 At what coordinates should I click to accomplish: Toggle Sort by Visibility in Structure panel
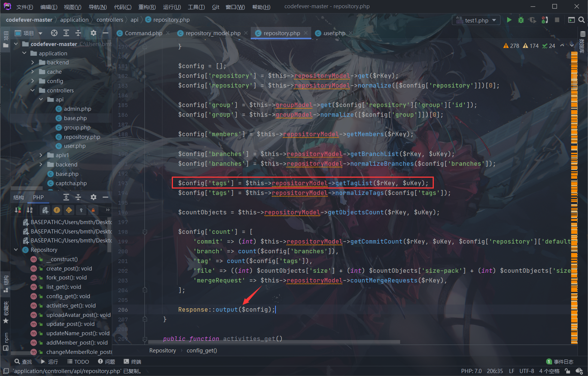pos(18,210)
